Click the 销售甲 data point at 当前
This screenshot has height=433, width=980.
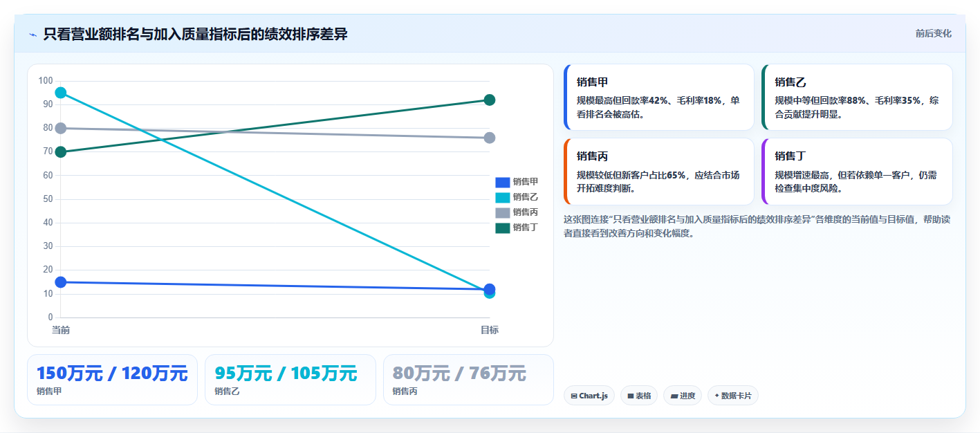tap(61, 282)
